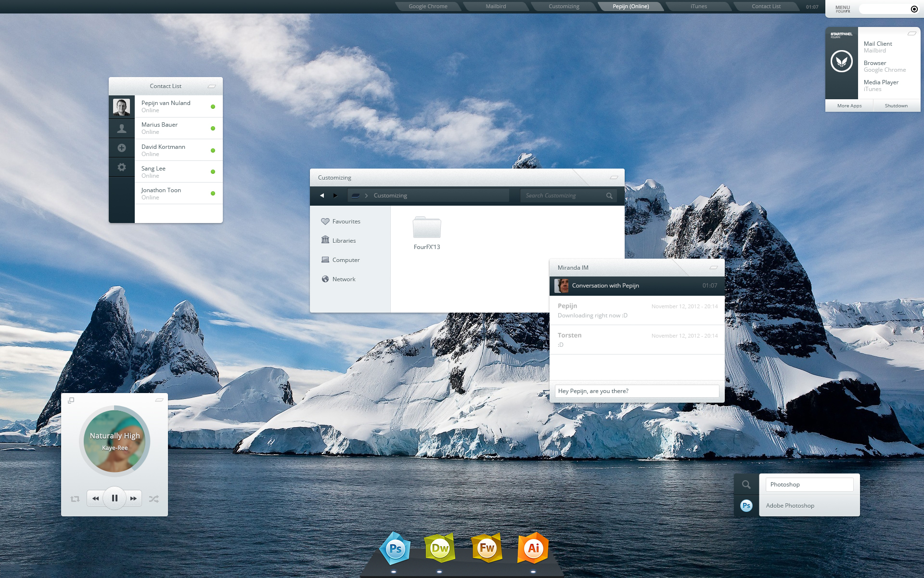The height and width of the screenshot is (578, 924).
Task: Click the Customizing search magnifier icon
Action: coord(609,196)
